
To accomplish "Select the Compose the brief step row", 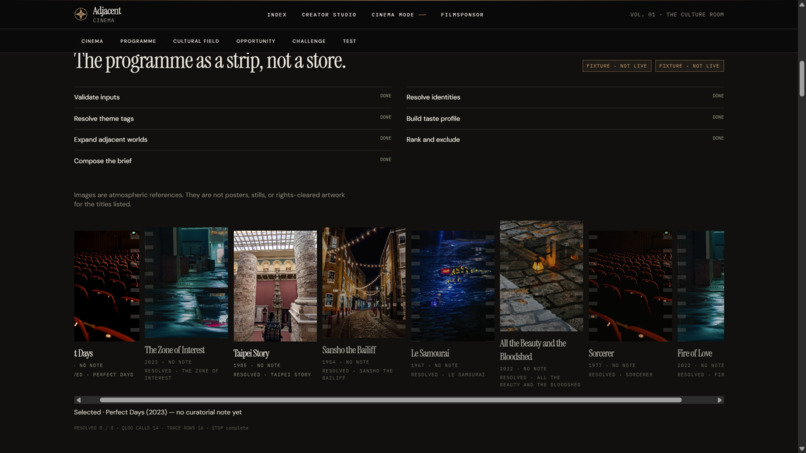I will click(x=232, y=161).
